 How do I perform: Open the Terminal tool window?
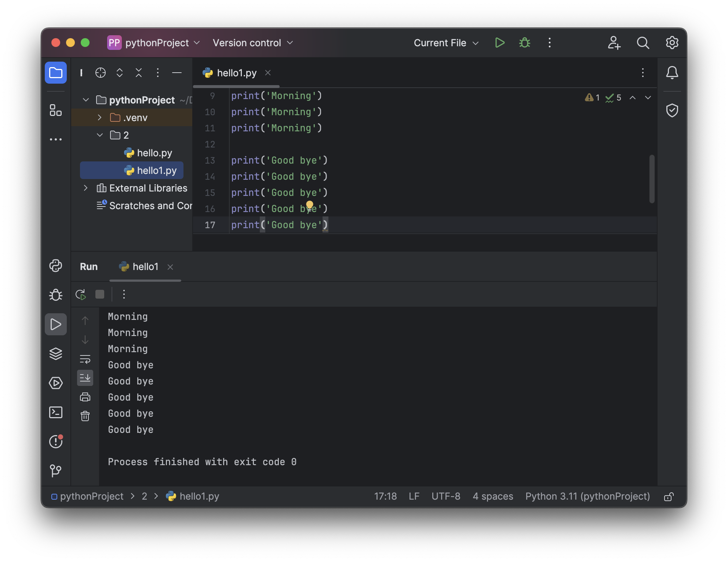click(56, 412)
